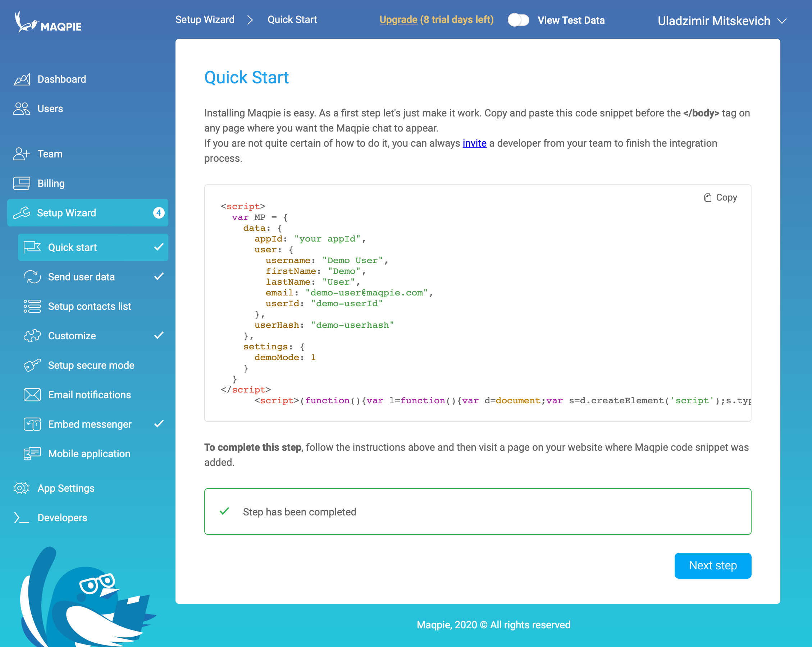Click the 8 trial days left text

pos(457,19)
